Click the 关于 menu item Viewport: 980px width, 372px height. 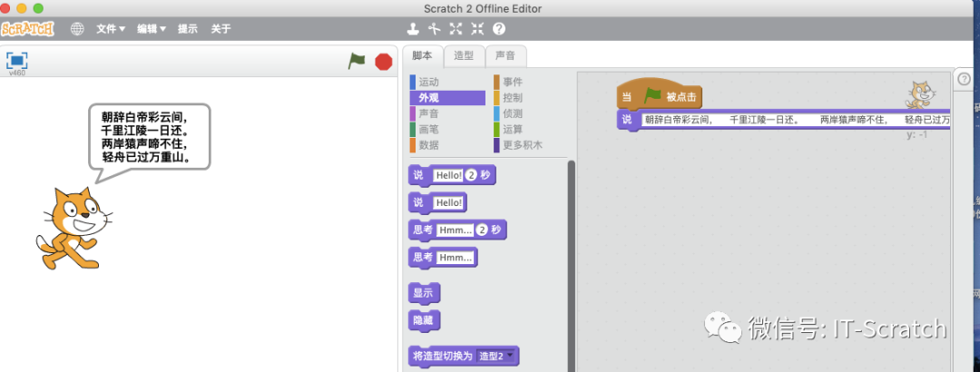tap(220, 29)
